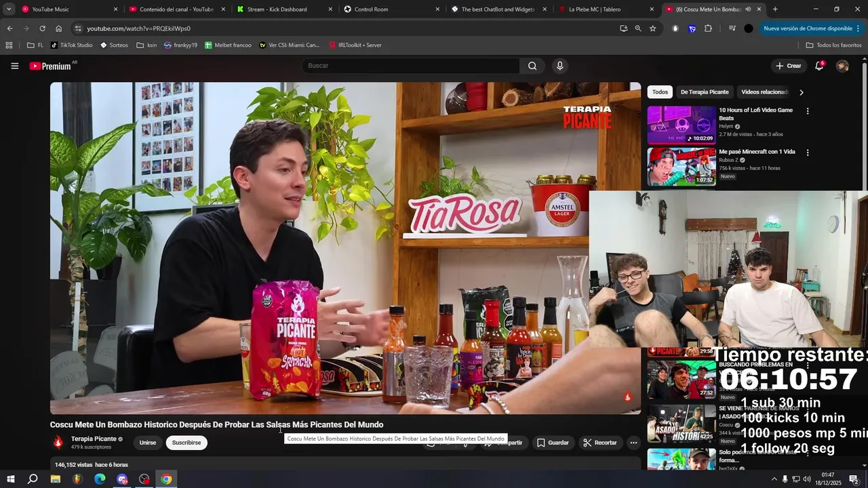This screenshot has width=868, height=488.
Task: Open the YouTube hamburger guide menu
Action: pyautogui.click(x=14, y=66)
